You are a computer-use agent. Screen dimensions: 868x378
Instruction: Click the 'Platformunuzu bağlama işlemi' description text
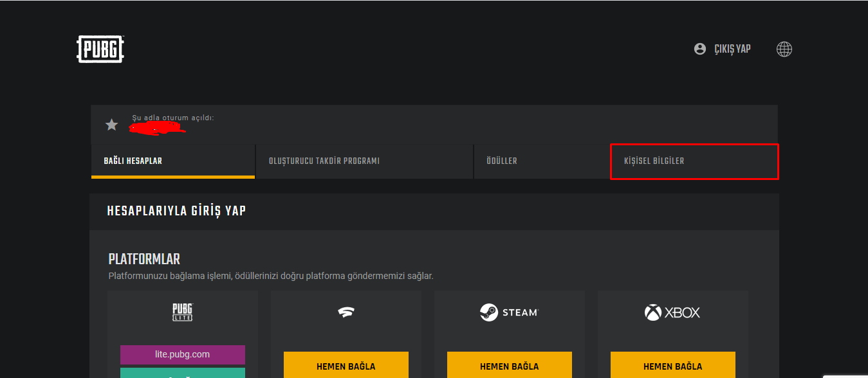coord(271,276)
